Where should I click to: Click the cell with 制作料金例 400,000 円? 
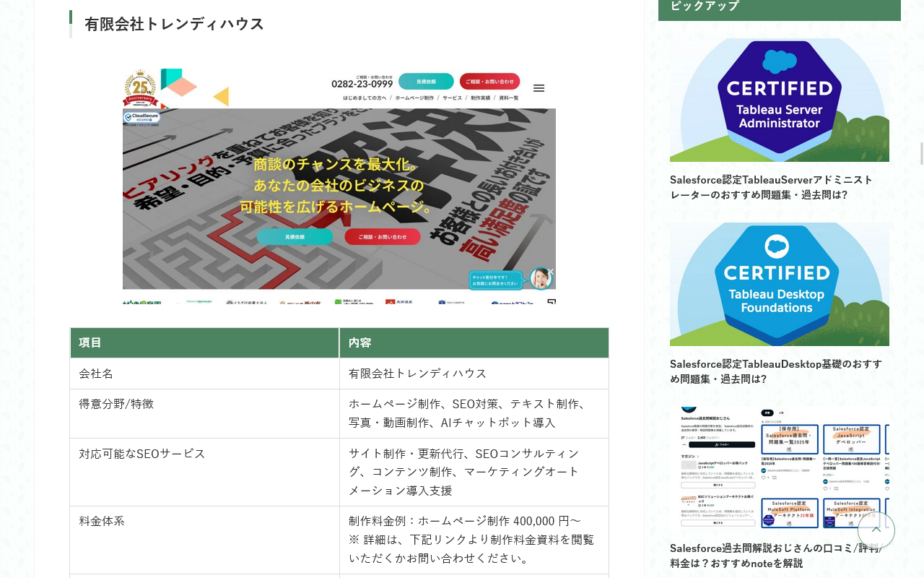coord(474,540)
